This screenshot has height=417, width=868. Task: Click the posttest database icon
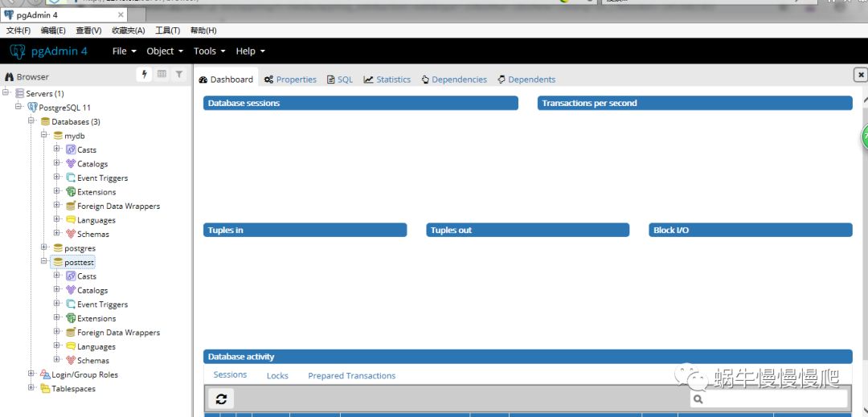(58, 262)
